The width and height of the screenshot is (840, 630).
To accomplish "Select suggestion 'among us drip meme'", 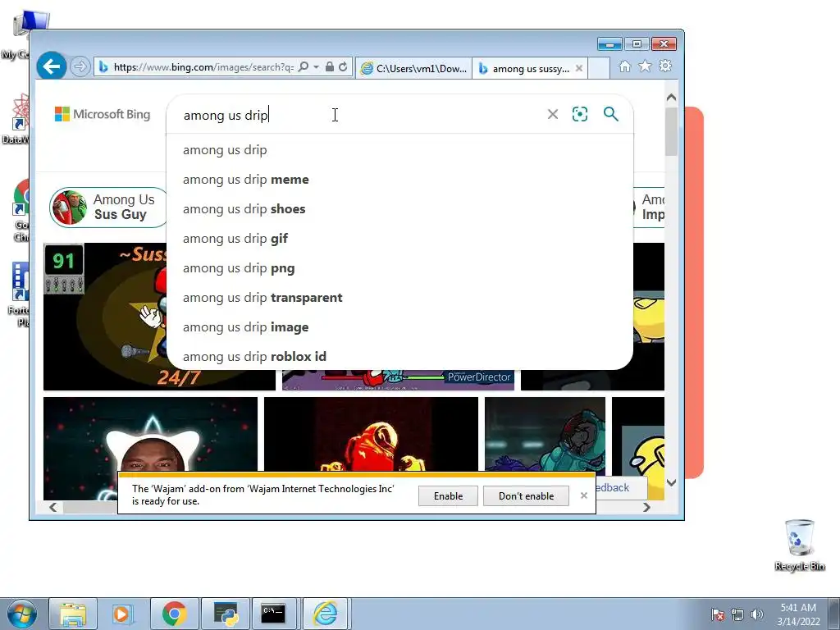I will pos(399,180).
